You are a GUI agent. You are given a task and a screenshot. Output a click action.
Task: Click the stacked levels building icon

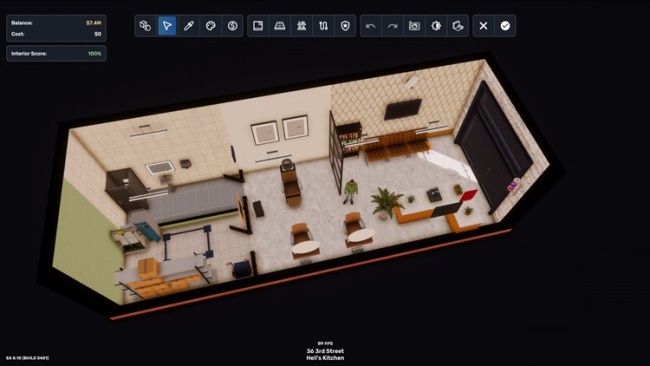301,26
